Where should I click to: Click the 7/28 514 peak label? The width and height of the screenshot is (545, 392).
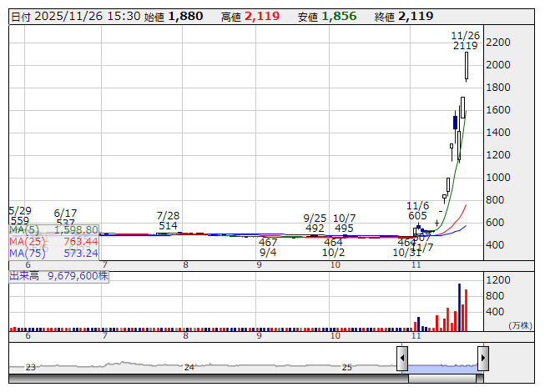point(168,220)
